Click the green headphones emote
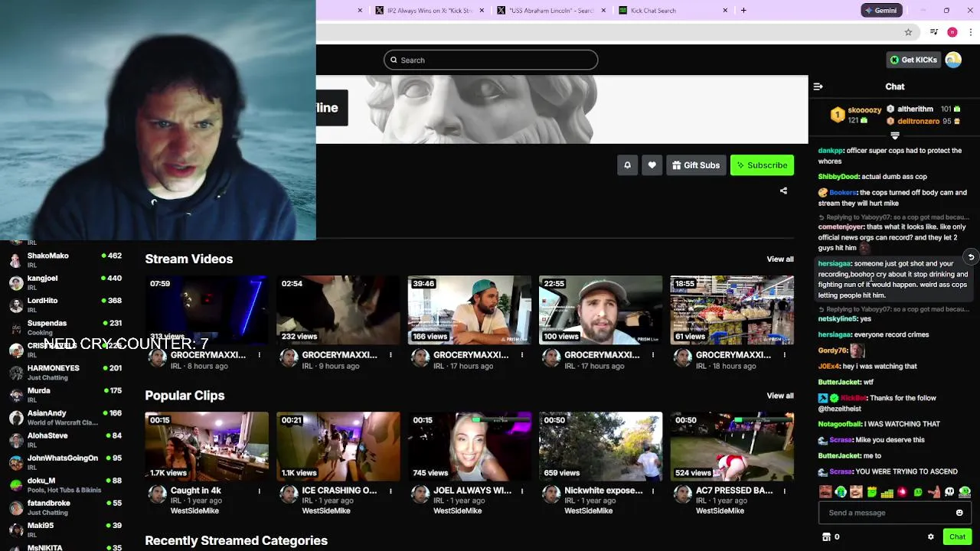The image size is (980, 551). [x=841, y=492]
